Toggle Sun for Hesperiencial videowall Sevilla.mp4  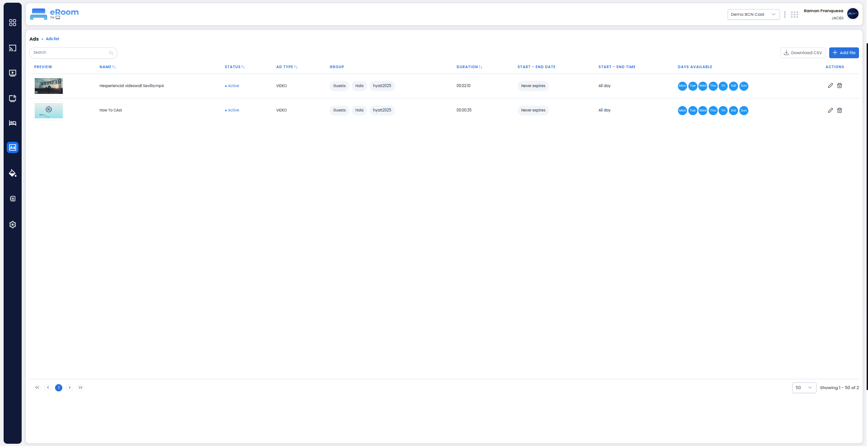[x=744, y=86]
